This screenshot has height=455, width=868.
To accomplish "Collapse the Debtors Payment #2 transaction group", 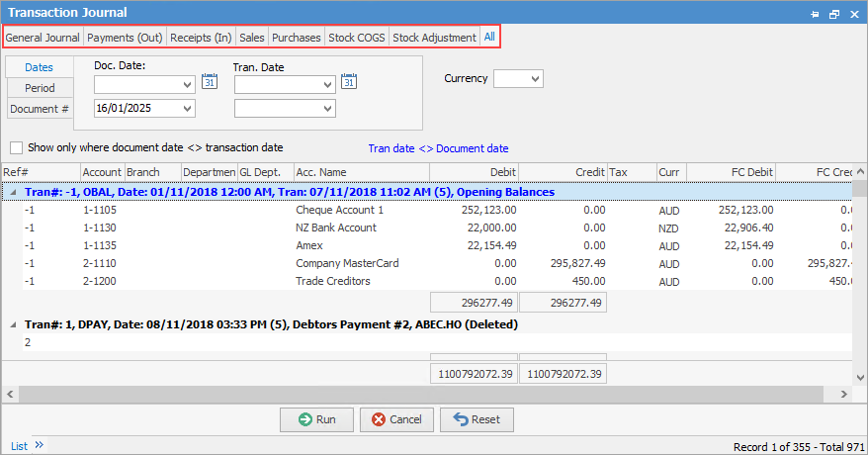I will (13, 323).
